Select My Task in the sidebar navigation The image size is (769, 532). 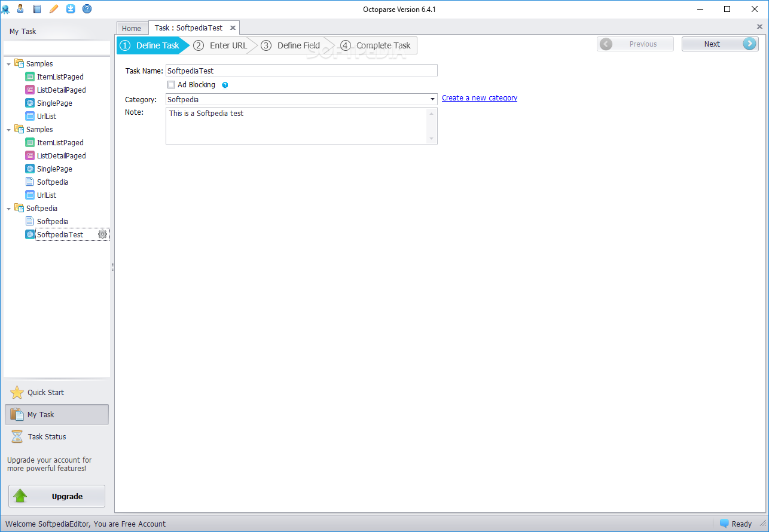57,414
